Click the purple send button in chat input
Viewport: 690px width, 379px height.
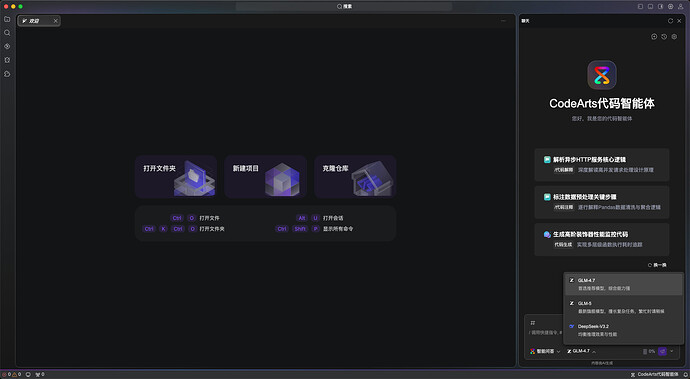tap(662, 351)
